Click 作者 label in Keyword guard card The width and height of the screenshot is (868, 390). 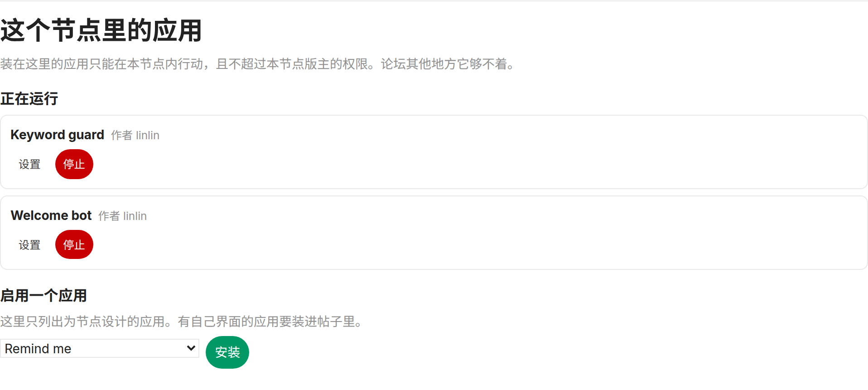click(x=122, y=136)
